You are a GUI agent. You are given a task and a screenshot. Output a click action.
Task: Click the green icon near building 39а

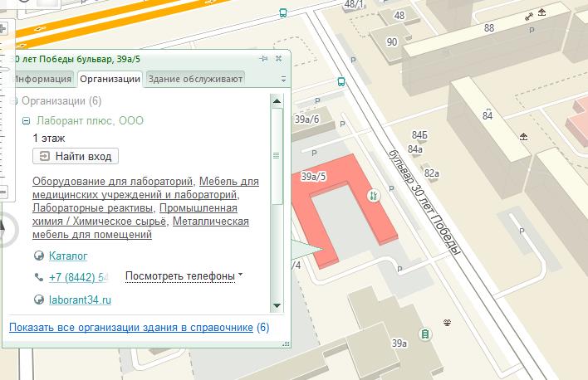pos(425,334)
